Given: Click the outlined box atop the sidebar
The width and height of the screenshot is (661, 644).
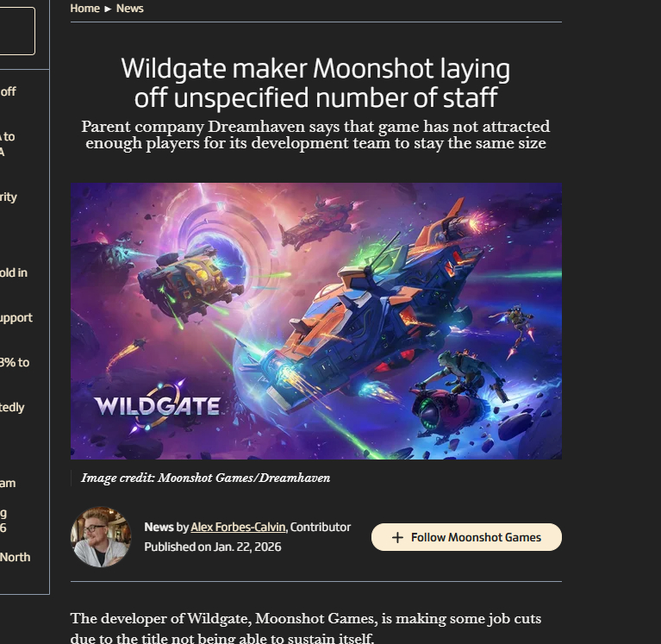Looking at the screenshot, I should click(x=17, y=31).
